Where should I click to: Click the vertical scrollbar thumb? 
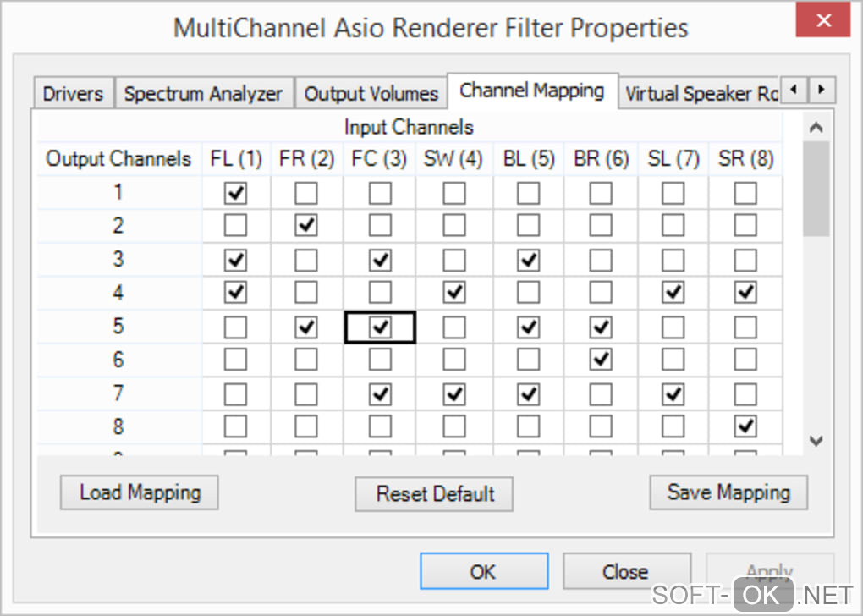pyautogui.click(x=816, y=189)
